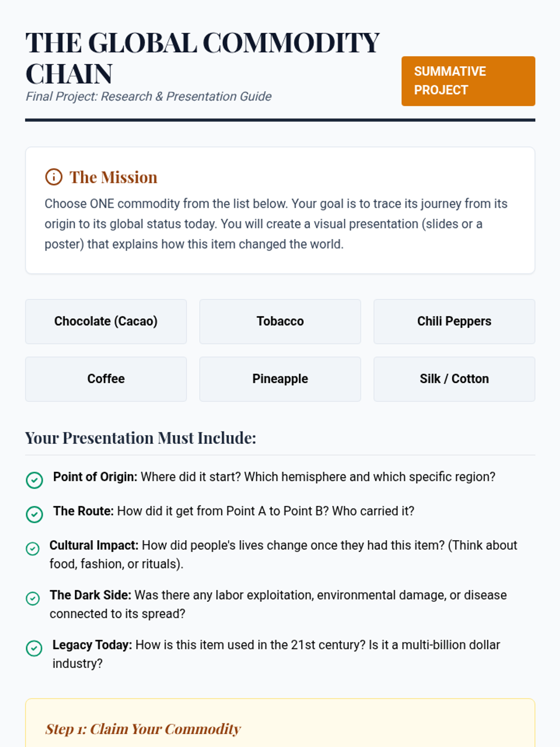Click the Step 1: Claim Your Commodity heading
This screenshot has width=560, height=747.
tap(143, 729)
